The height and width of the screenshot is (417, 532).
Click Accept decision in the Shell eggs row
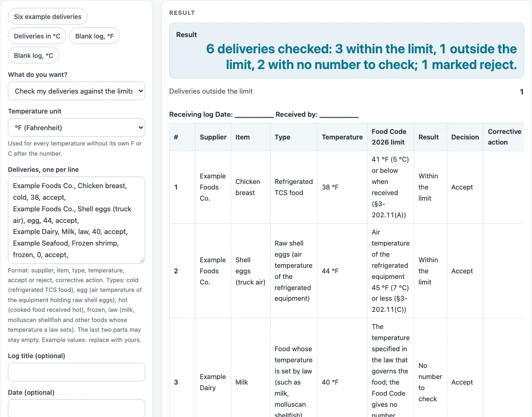pos(465,271)
